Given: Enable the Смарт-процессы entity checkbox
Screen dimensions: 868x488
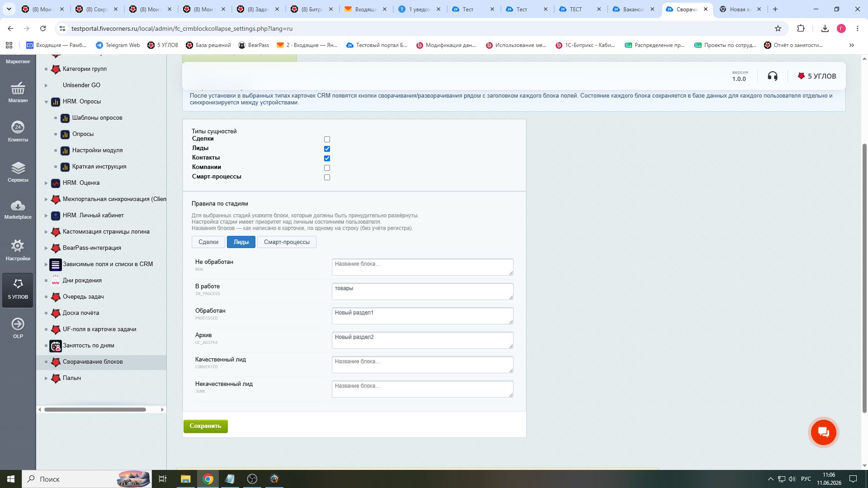Looking at the screenshot, I should pyautogui.click(x=327, y=177).
